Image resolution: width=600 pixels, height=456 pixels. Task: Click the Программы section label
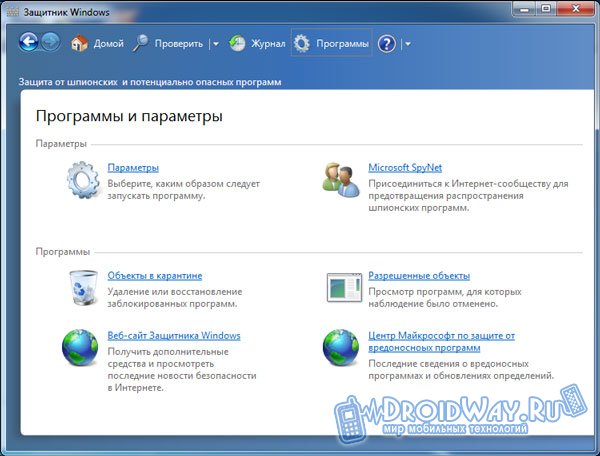click(x=63, y=252)
